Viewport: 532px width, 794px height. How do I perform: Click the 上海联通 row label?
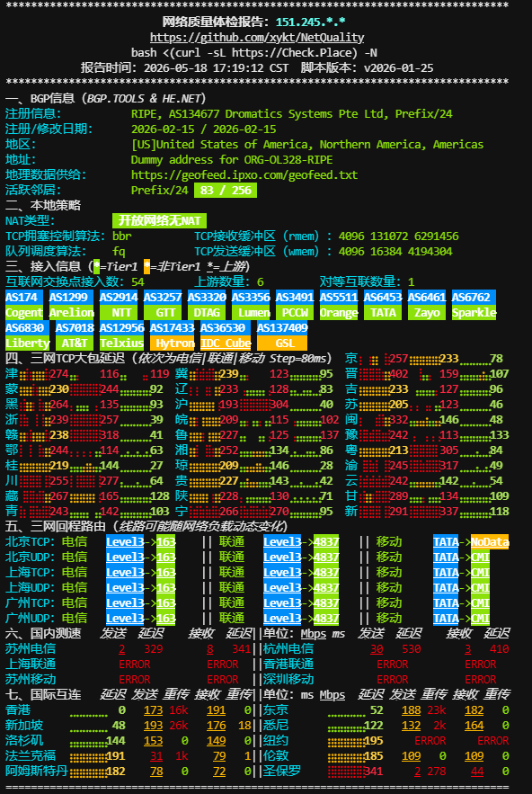[31, 664]
